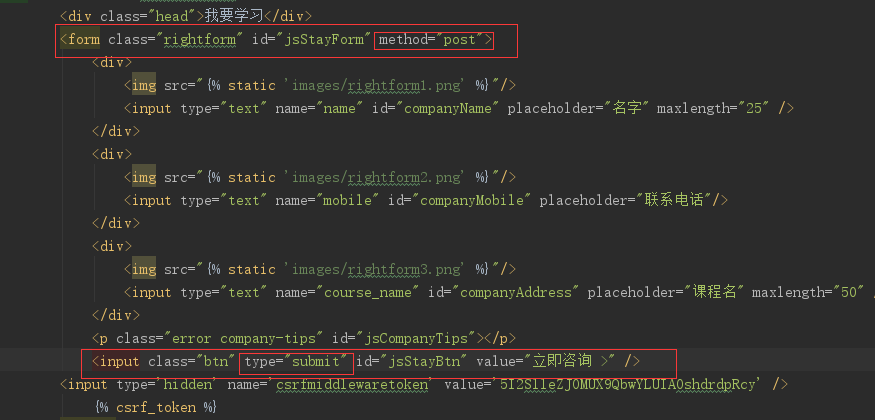Click the "jsStayBtn" id value

click(426, 361)
